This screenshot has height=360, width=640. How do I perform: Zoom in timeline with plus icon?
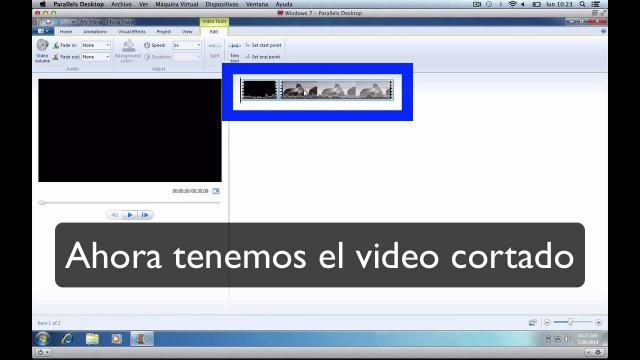pyautogui.click(x=598, y=322)
